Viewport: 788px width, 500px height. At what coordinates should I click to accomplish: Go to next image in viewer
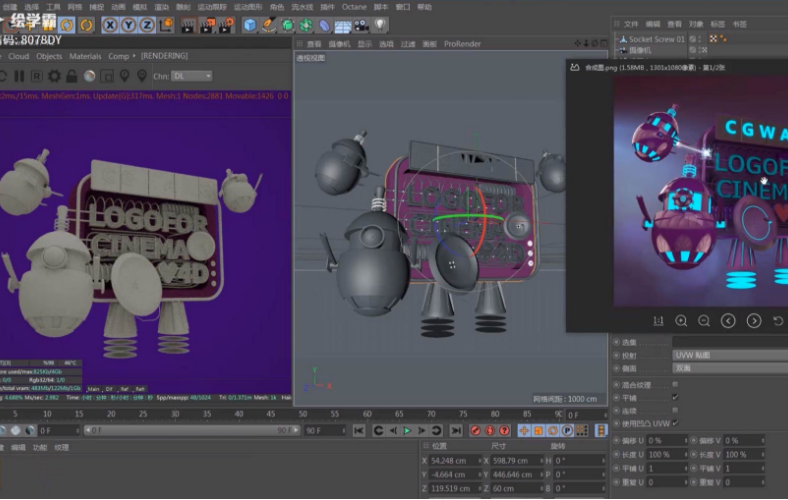pyautogui.click(x=754, y=321)
